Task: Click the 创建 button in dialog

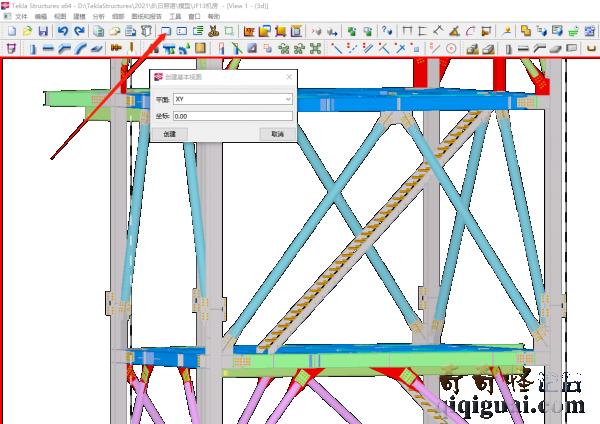Action: [170, 134]
